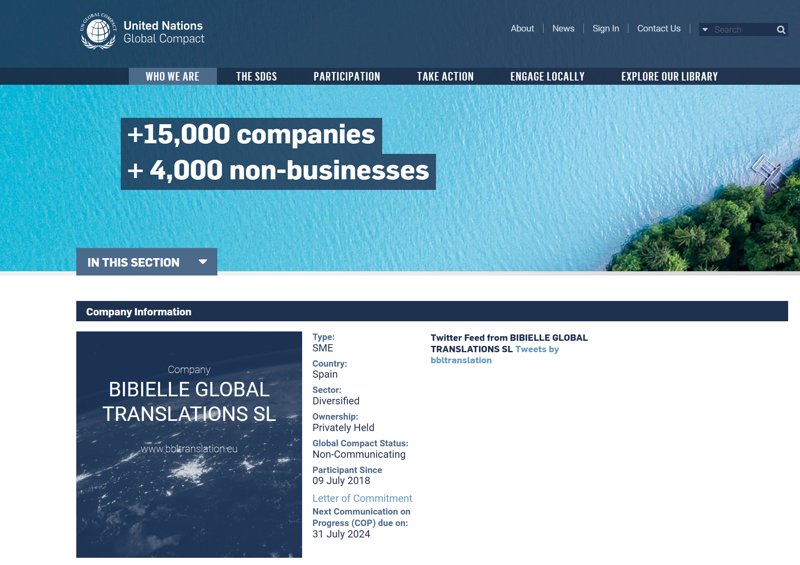Open the ENGAGE LOCALLY menu
This screenshot has height=565, width=800.
coord(547,76)
